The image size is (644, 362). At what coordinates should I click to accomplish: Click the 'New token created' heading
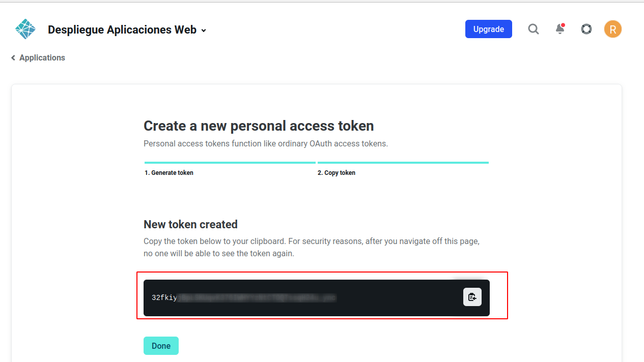190,224
